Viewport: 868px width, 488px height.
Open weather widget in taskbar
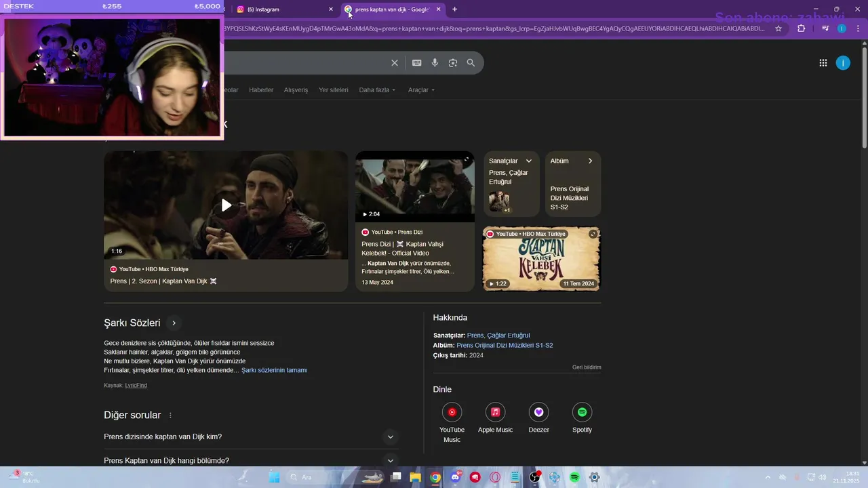click(24, 477)
